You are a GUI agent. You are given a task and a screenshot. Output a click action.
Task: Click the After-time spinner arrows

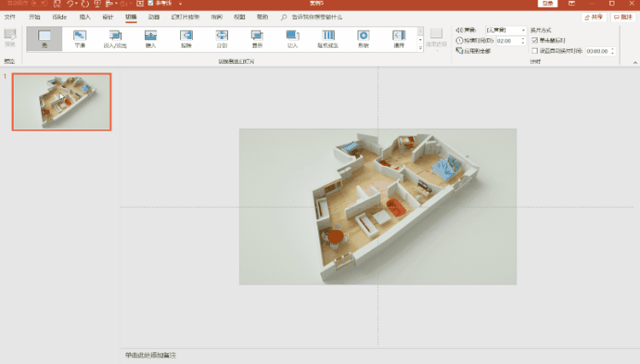(x=612, y=51)
